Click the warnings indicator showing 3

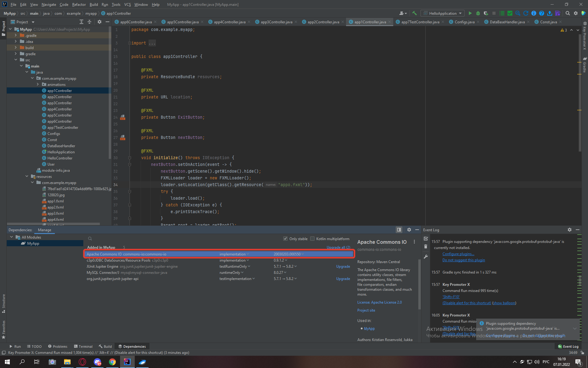click(x=564, y=30)
